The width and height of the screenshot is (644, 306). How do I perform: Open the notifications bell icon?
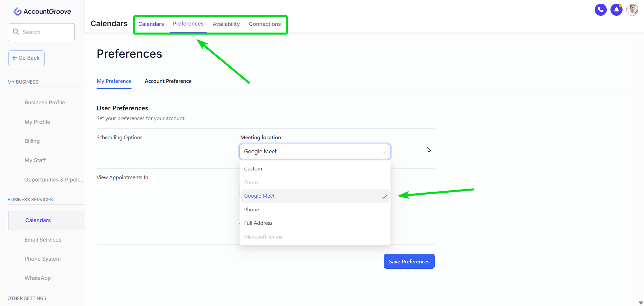click(x=616, y=10)
